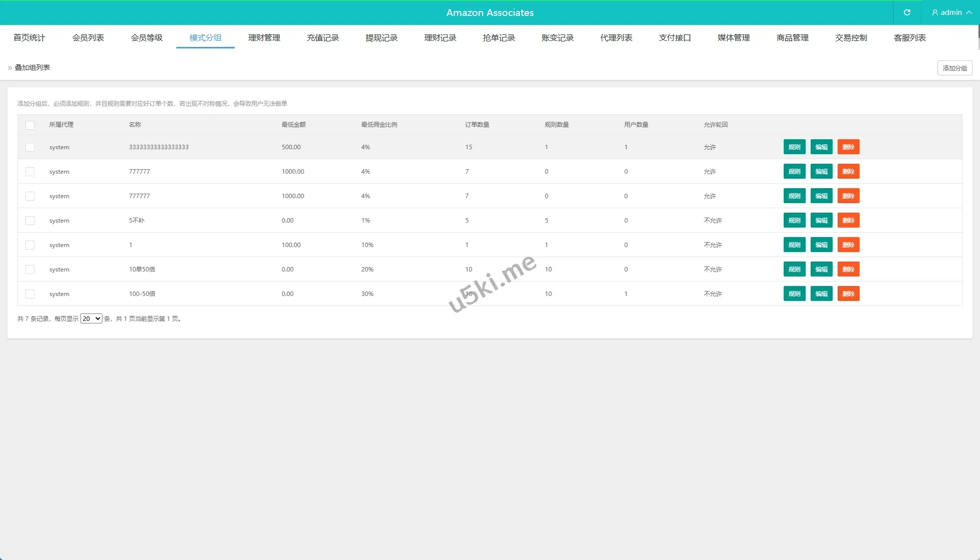Check the 100-50倍 row checkbox
The height and width of the screenshot is (560, 980).
30,294
